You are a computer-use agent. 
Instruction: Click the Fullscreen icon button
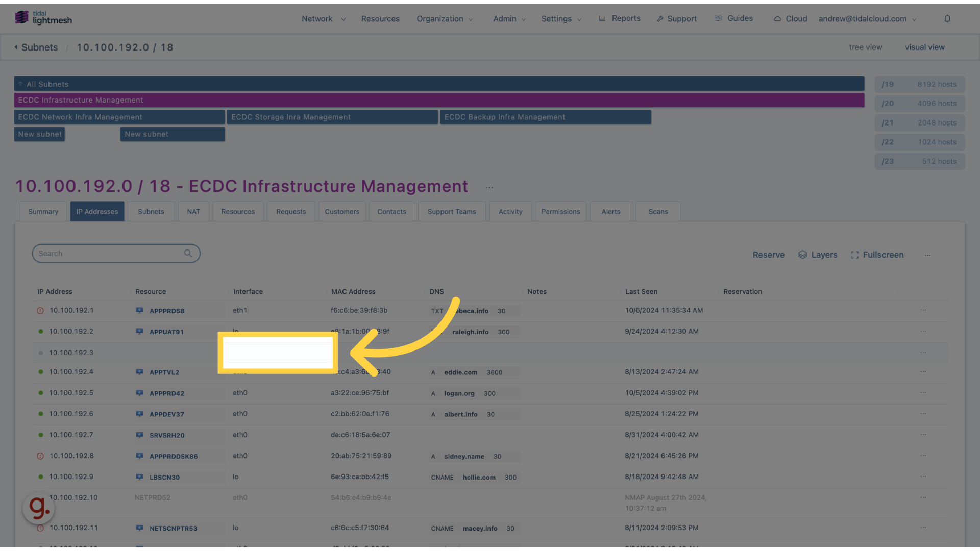point(855,254)
